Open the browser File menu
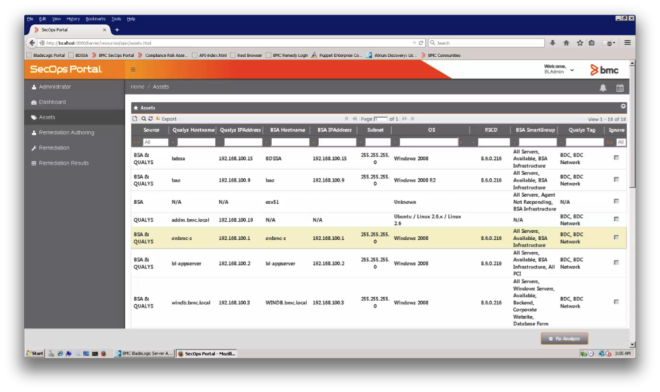660x392 pixels. 30,19
